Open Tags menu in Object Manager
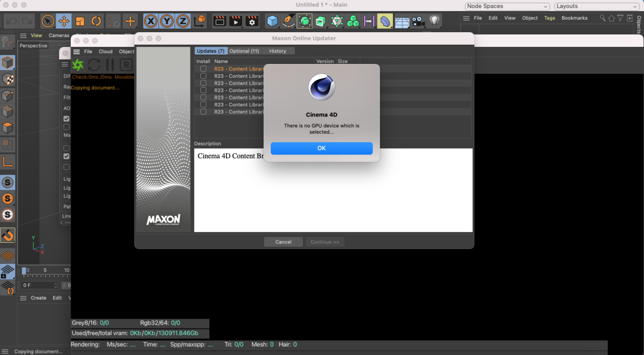This screenshot has width=644, height=355. pos(549,18)
